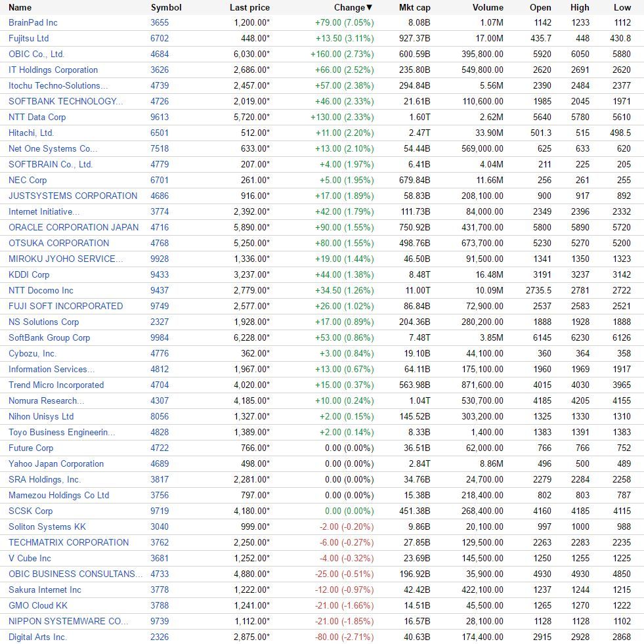Click symbol 3655 for BrainPad
644x644 pixels.
(x=160, y=22)
